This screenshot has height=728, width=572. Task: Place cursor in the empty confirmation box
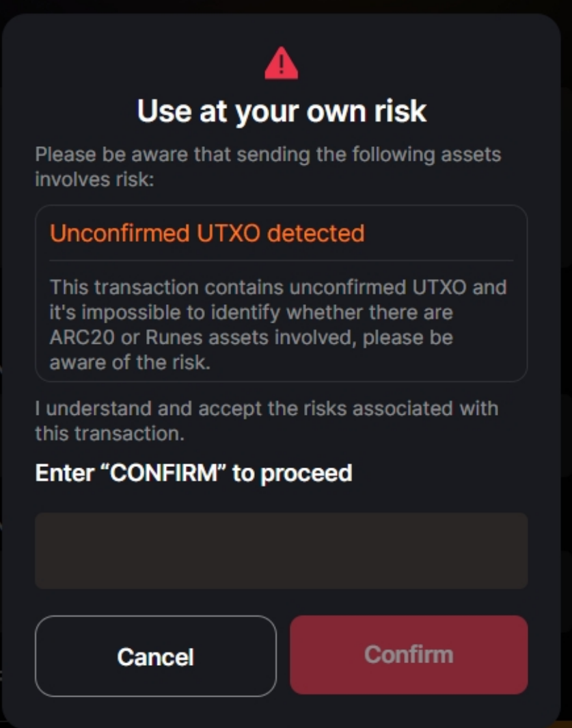(x=281, y=550)
